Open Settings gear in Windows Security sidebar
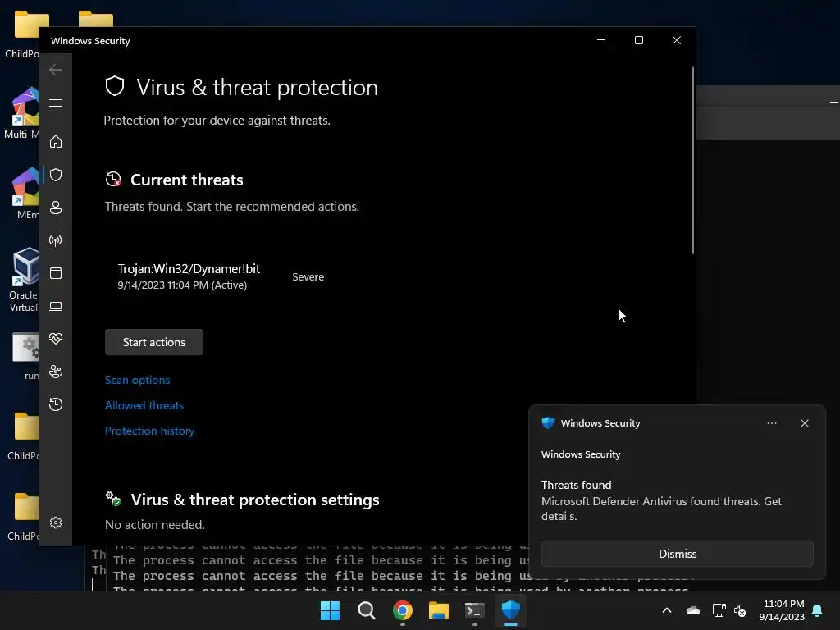Viewport: 840px width, 630px height. coord(56,523)
